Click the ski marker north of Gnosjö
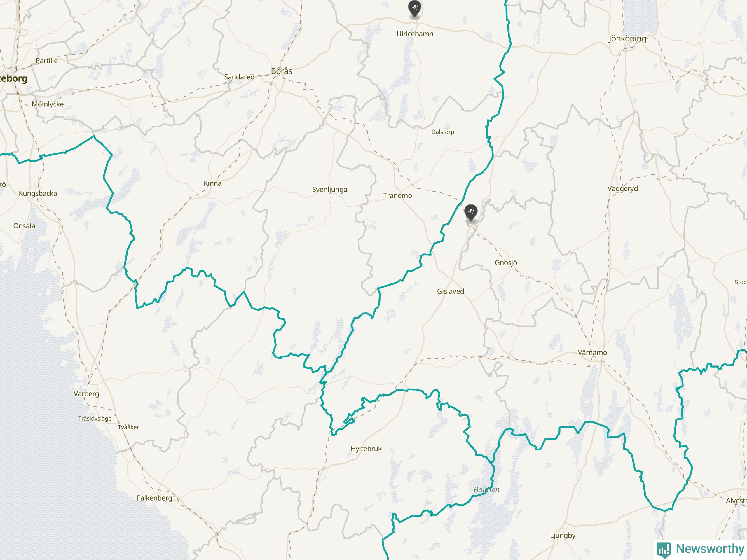The width and height of the screenshot is (747, 560). [x=471, y=213]
